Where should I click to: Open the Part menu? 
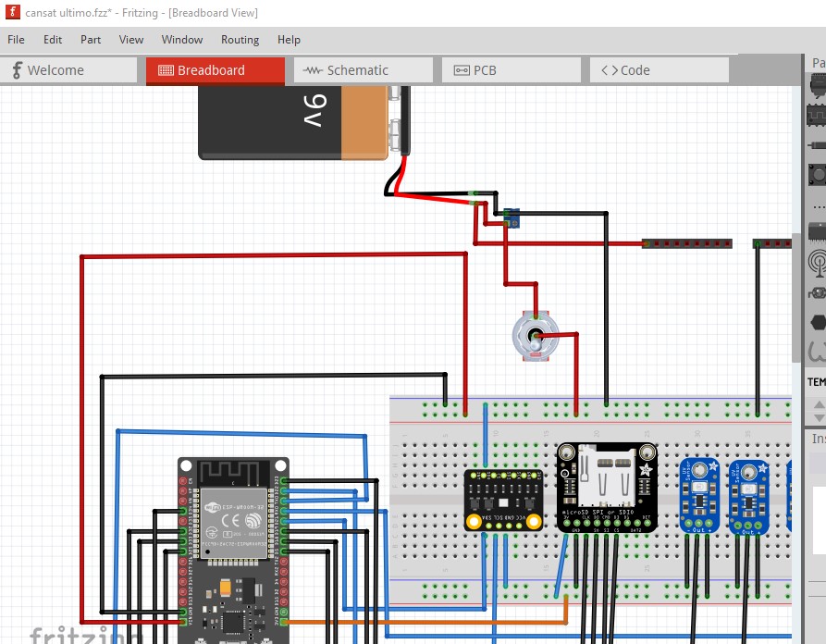[x=91, y=40]
